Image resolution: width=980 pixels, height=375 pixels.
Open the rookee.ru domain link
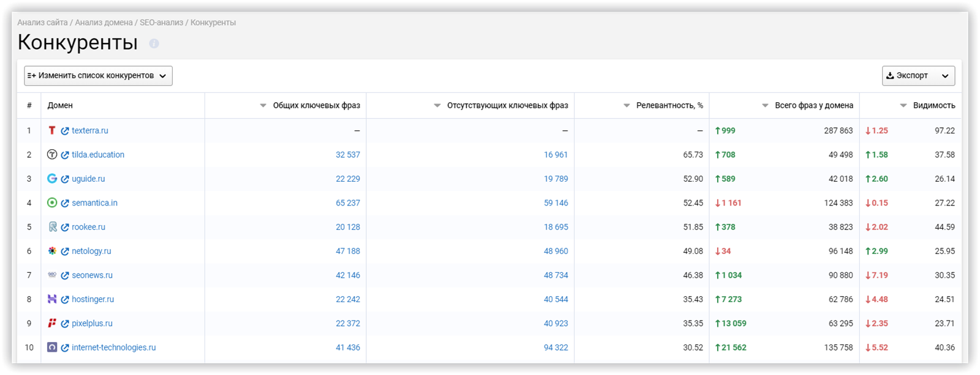click(x=88, y=227)
